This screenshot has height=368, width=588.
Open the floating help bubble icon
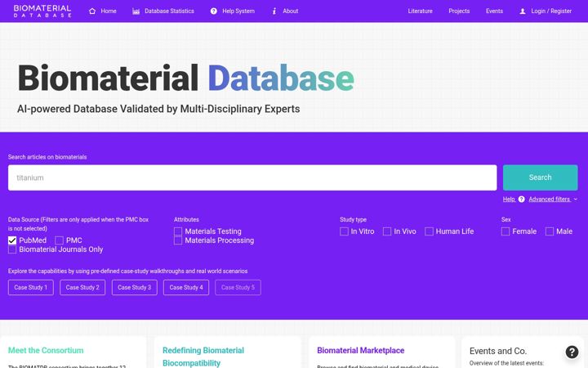point(572,352)
